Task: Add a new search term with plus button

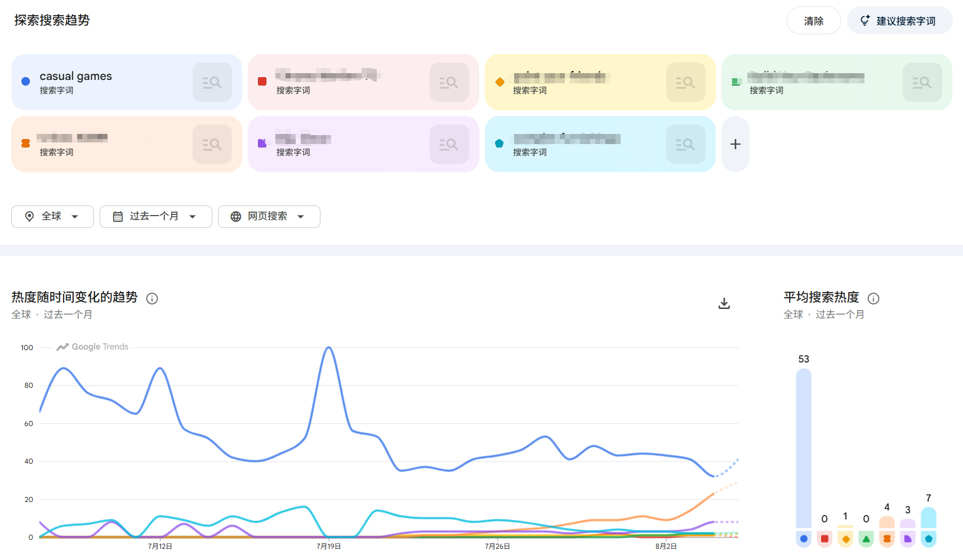Action: click(x=735, y=144)
